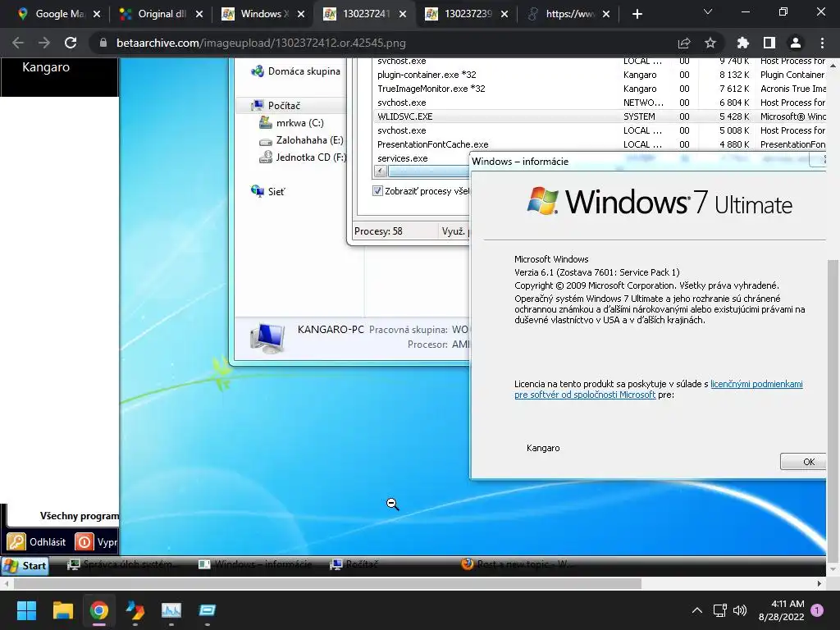Click the KANGARO-PC computer icon
The width and height of the screenshot is (840, 630).
coord(267,339)
